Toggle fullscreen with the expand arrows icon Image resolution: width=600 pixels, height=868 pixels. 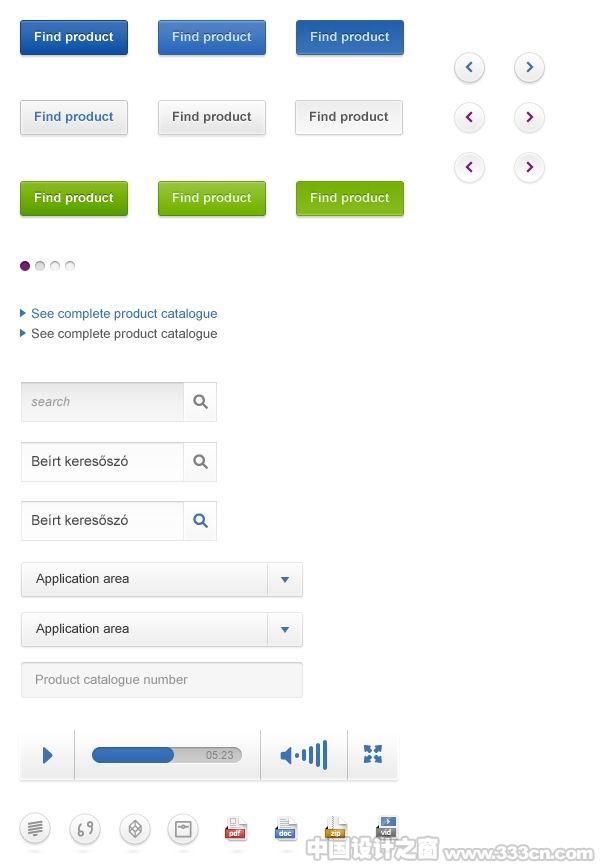[x=373, y=754]
